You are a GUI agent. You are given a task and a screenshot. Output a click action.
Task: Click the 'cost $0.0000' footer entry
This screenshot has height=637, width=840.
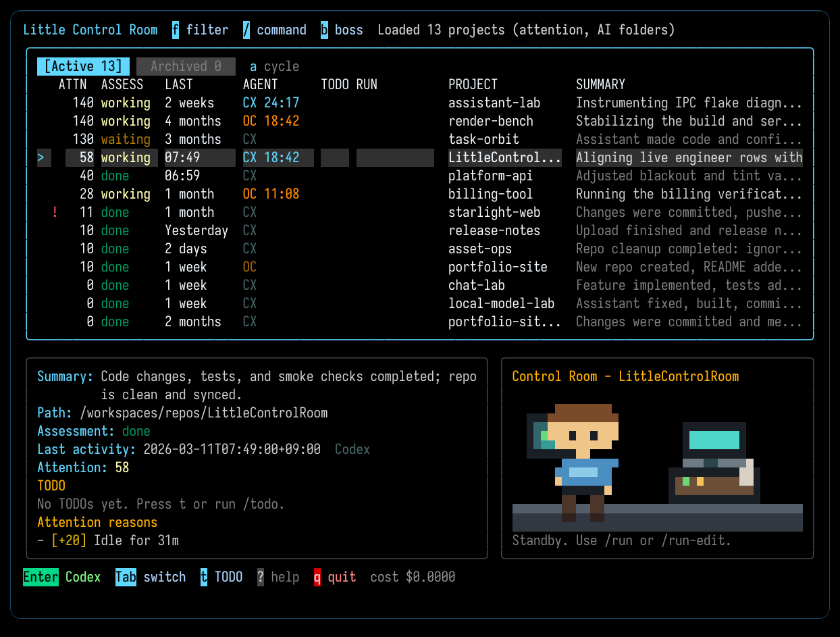[413, 577]
